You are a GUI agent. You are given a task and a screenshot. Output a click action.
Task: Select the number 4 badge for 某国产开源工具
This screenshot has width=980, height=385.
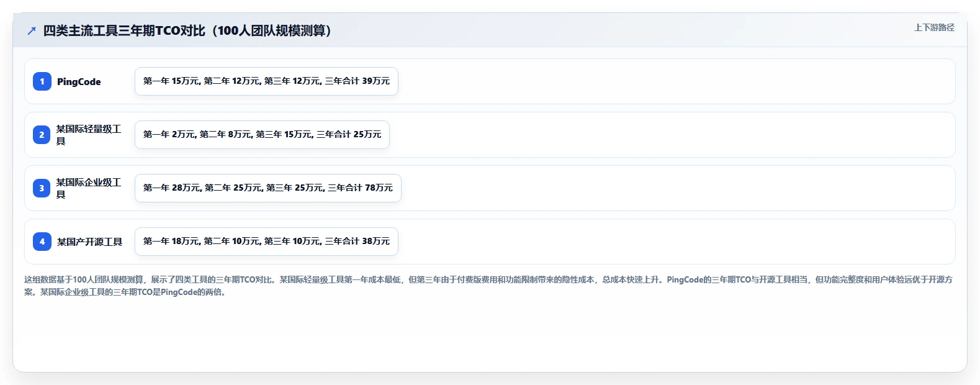(42, 242)
